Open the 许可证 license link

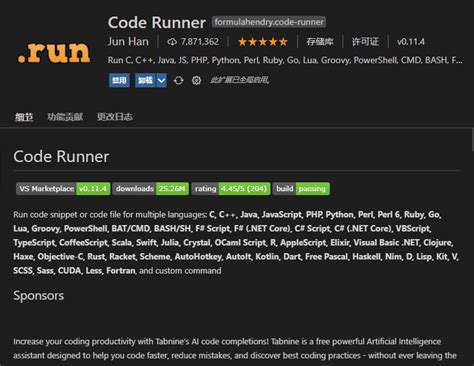(365, 42)
